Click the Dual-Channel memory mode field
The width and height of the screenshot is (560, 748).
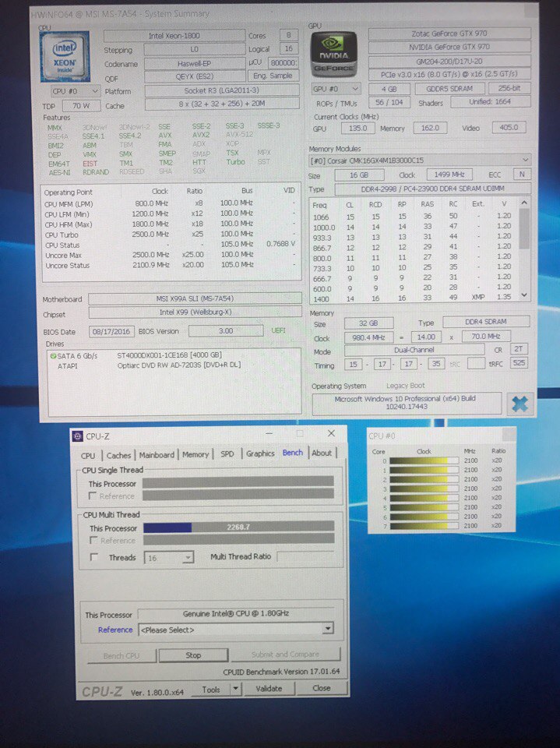pos(414,350)
